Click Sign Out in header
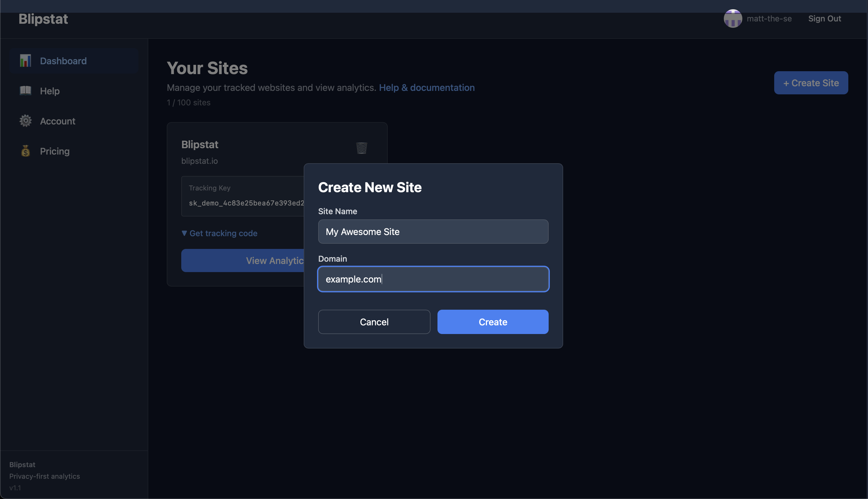868x499 pixels. (825, 19)
